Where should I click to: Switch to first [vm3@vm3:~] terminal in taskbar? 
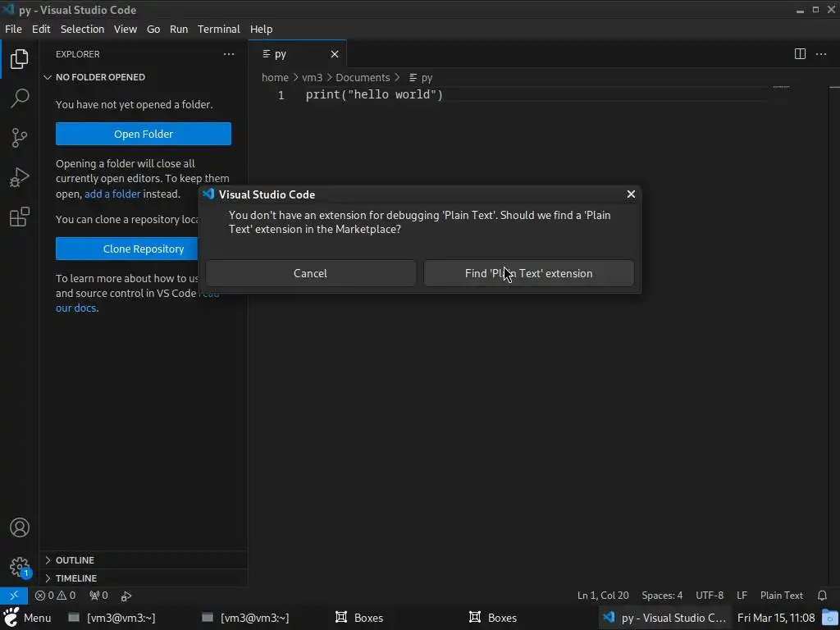coord(112,618)
